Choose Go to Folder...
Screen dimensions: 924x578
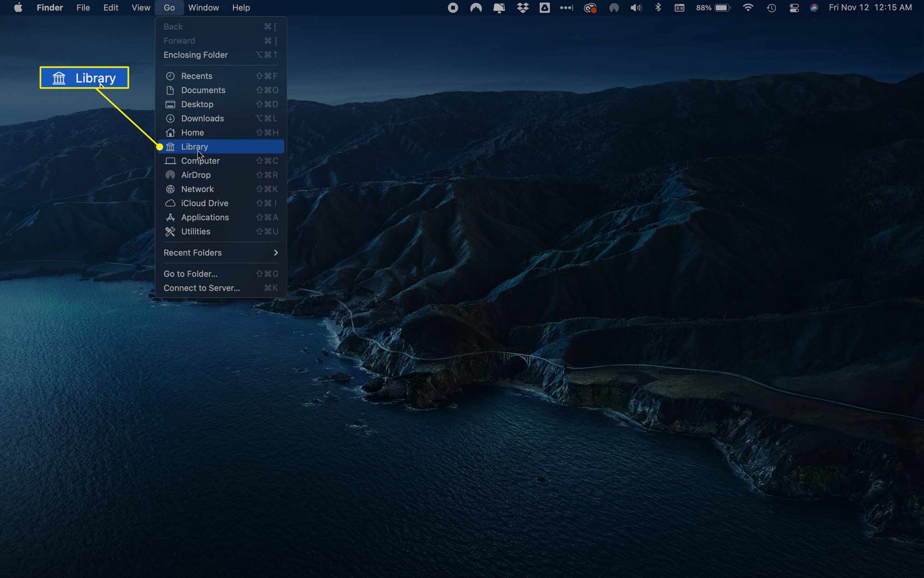tap(221, 274)
